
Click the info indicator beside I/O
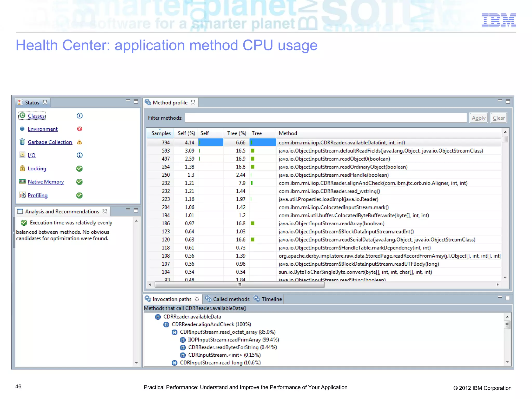80,155
